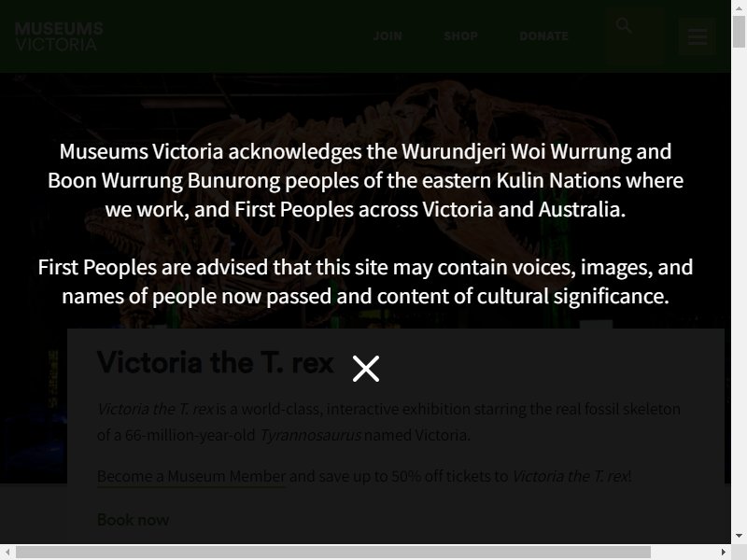747x560 pixels.
Task: Open the JOIN menu item
Action: coord(388,36)
